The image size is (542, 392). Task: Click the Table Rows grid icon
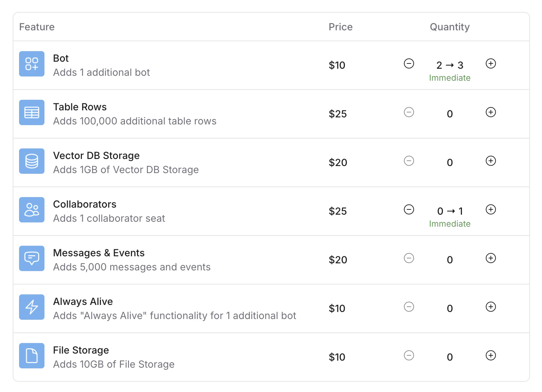pos(32,112)
